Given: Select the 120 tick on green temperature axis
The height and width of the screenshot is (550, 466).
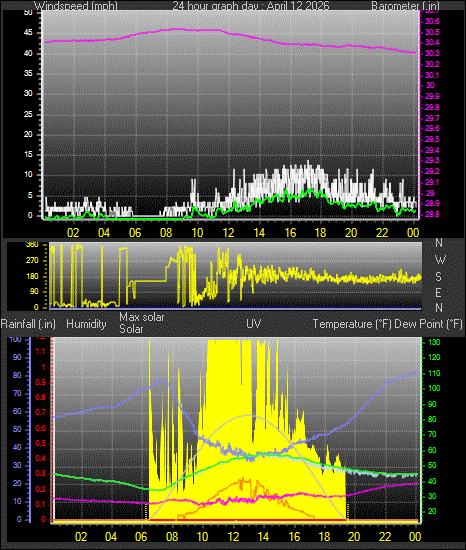Looking at the screenshot, I should point(434,357).
